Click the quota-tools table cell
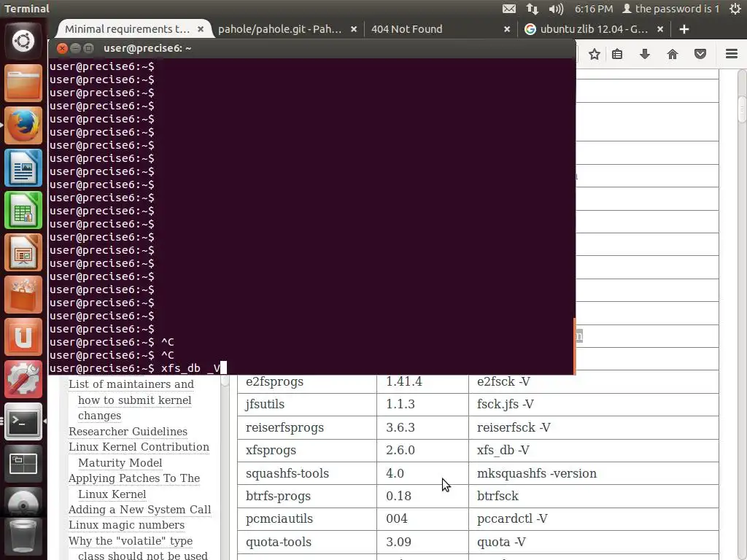The height and width of the screenshot is (560, 747). pos(307,542)
